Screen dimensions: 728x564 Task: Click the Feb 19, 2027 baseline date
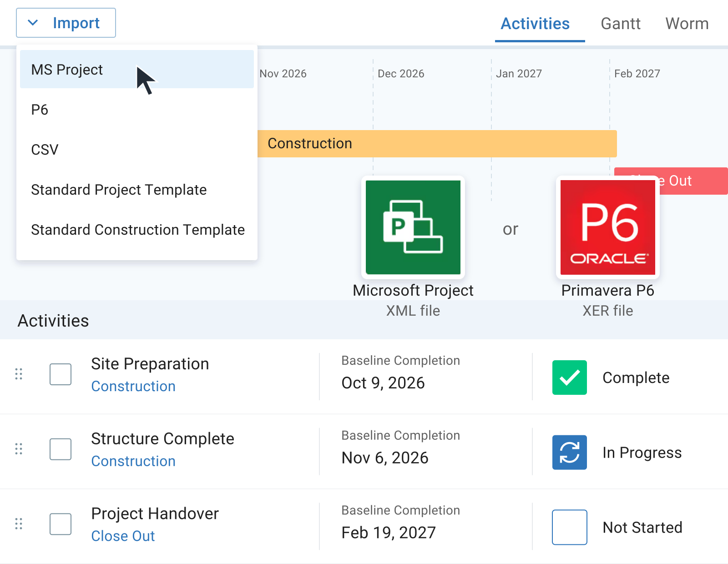click(389, 533)
